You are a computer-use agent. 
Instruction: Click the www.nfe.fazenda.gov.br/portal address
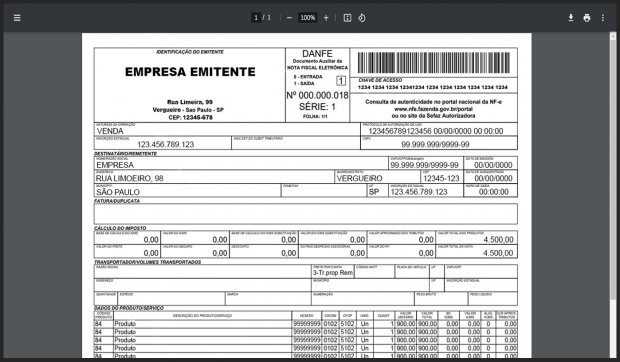click(433, 109)
